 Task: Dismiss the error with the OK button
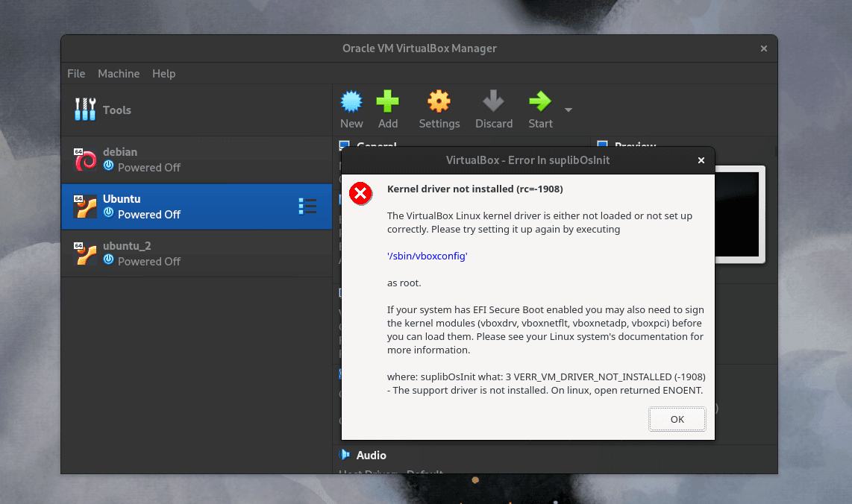676,419
